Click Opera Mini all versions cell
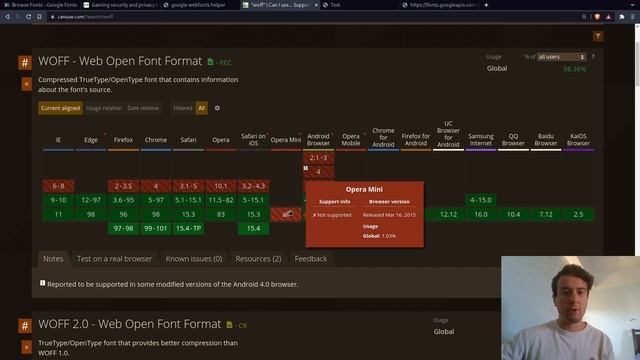640x360 pixels. (x=286, y=214)
